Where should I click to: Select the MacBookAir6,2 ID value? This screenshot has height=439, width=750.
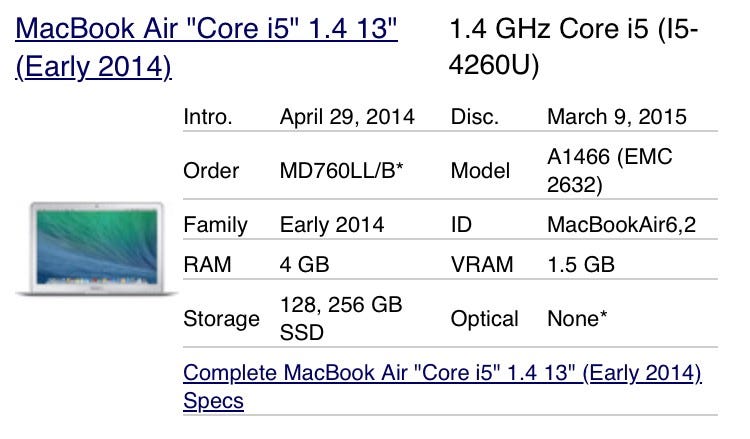coord(621,224)
